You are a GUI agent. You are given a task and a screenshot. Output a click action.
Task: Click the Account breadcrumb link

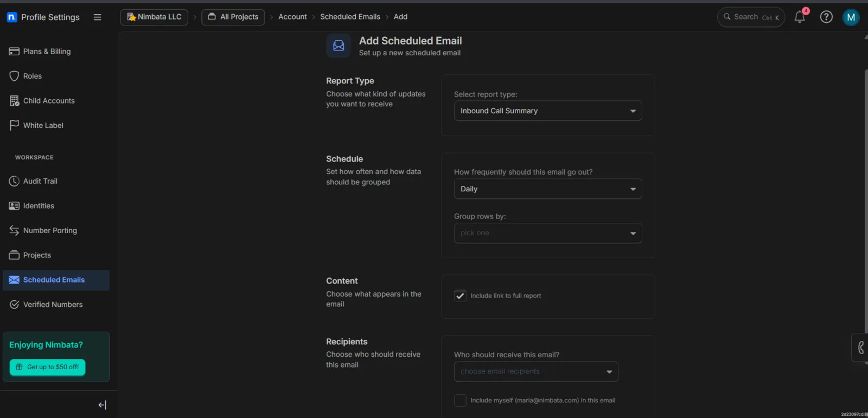click(x=292, y=17)
